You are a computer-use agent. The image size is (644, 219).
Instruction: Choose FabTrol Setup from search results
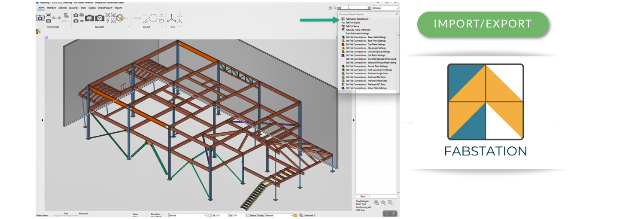click(352, 26)
